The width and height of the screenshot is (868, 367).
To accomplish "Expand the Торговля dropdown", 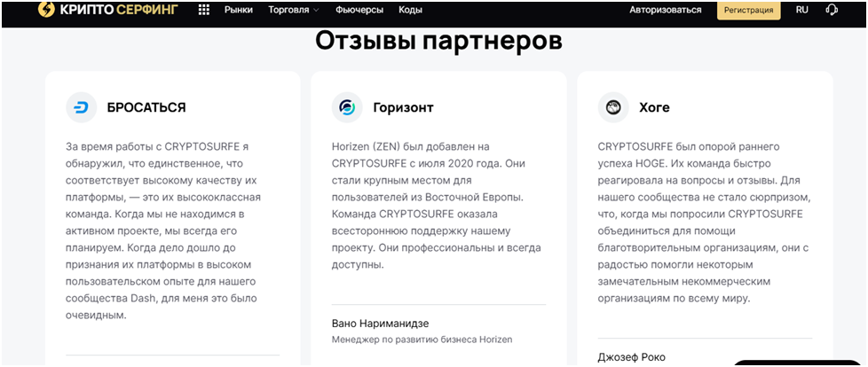I will [294, 10].
